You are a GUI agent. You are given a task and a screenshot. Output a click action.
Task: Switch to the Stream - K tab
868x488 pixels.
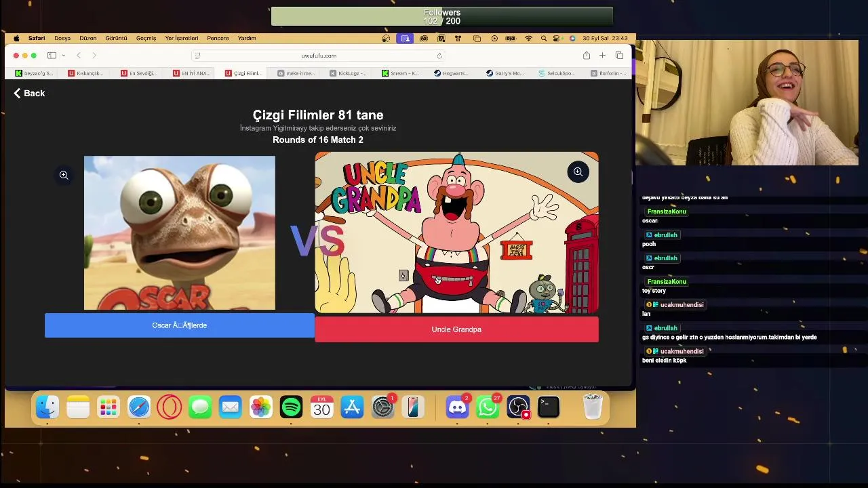(x=400, y=73)
